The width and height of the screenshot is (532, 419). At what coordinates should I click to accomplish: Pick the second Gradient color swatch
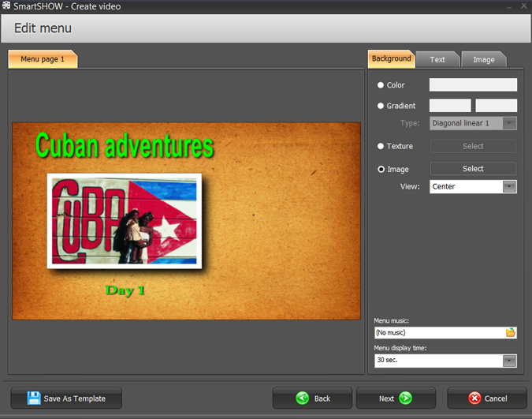pos(496,106)
